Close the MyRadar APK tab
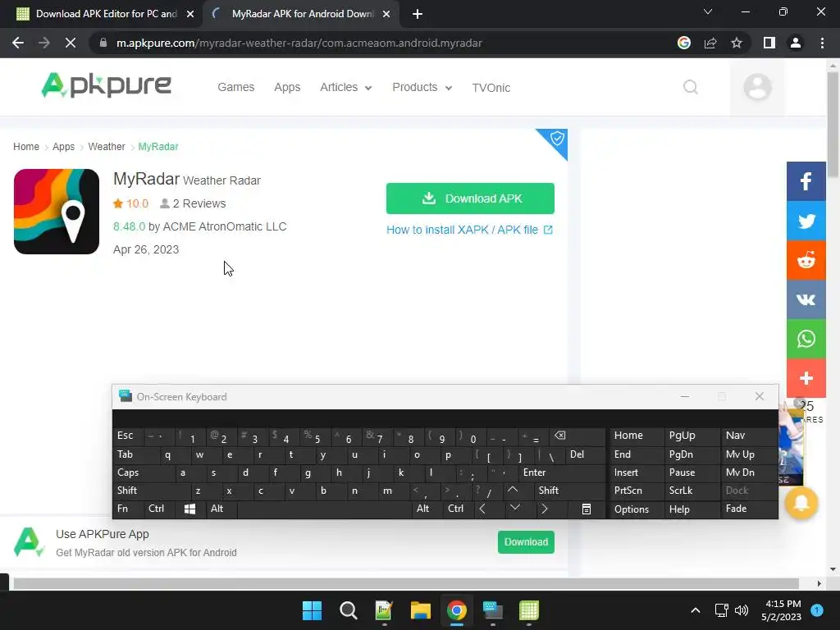840x630 pixels. pos(386,14)
